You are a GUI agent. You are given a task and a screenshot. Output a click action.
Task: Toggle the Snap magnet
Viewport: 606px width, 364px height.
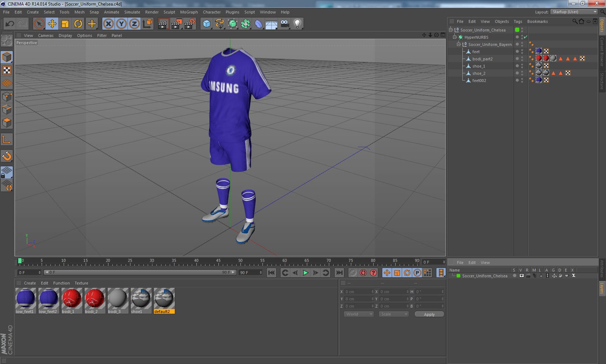pos(7,156)
